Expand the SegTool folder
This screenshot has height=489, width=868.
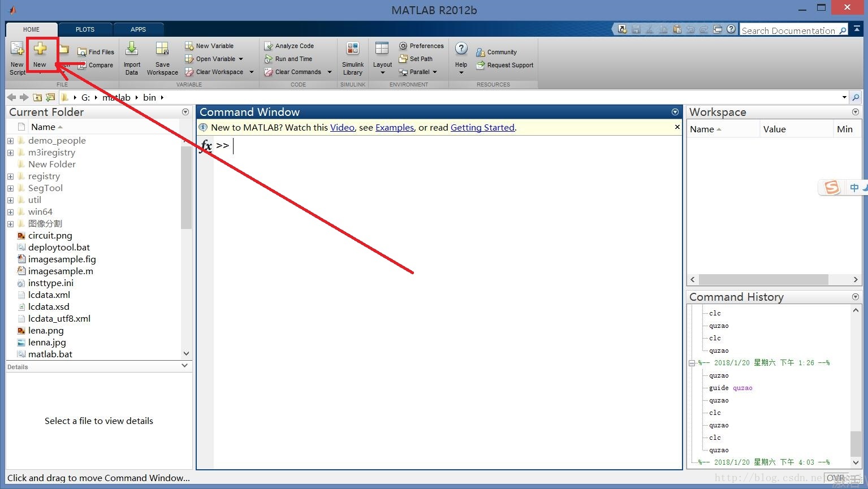pyautogui.click(x=10, y=188)
